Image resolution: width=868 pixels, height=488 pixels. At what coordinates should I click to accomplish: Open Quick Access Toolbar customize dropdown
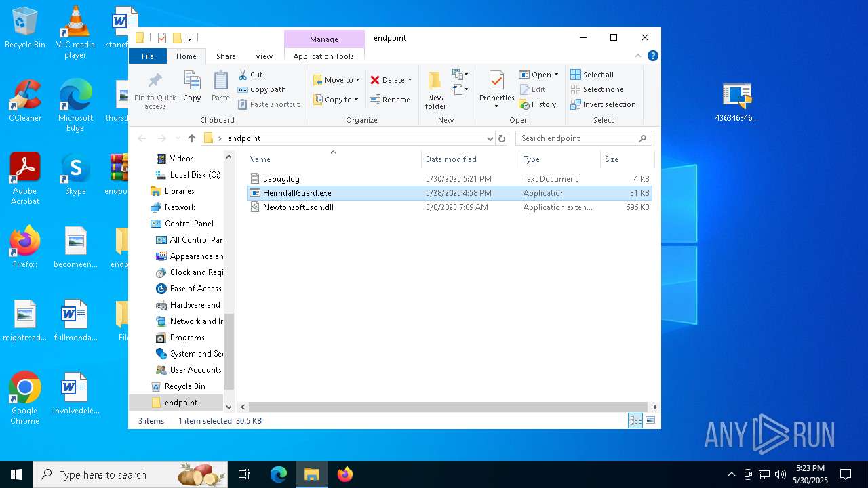point(189,38)
